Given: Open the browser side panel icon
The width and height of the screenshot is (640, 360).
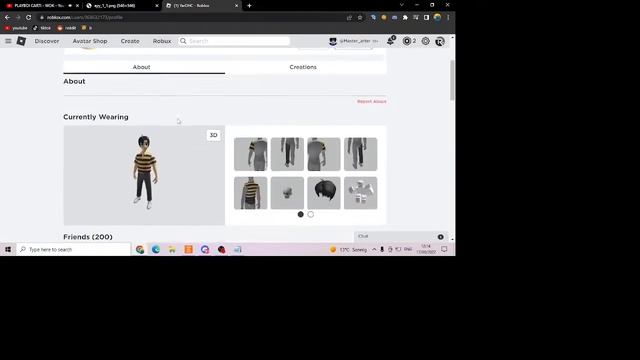Looking at the screenshot, I should pyautogui.click(x=426, y=18).
